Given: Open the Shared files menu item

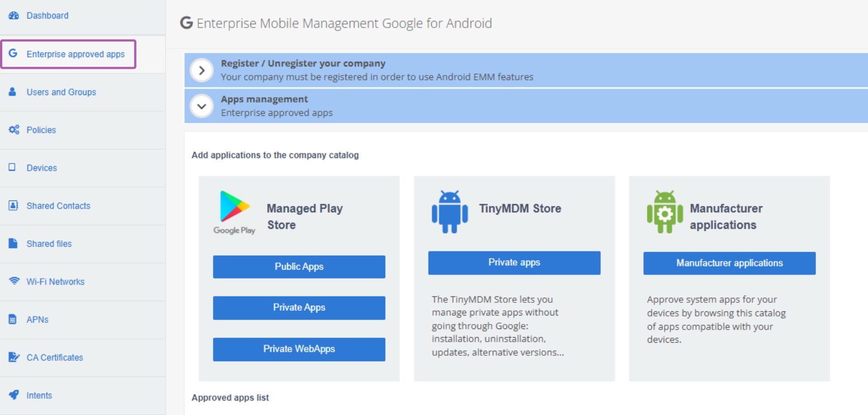Looking at the screenshot, I should [49, 244].
